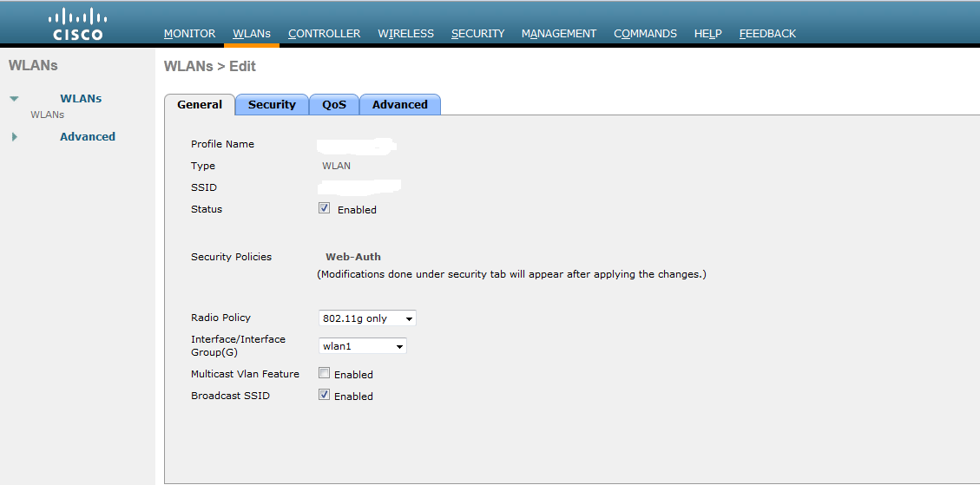Open the CONTROLLER menu

coord(324,34)
